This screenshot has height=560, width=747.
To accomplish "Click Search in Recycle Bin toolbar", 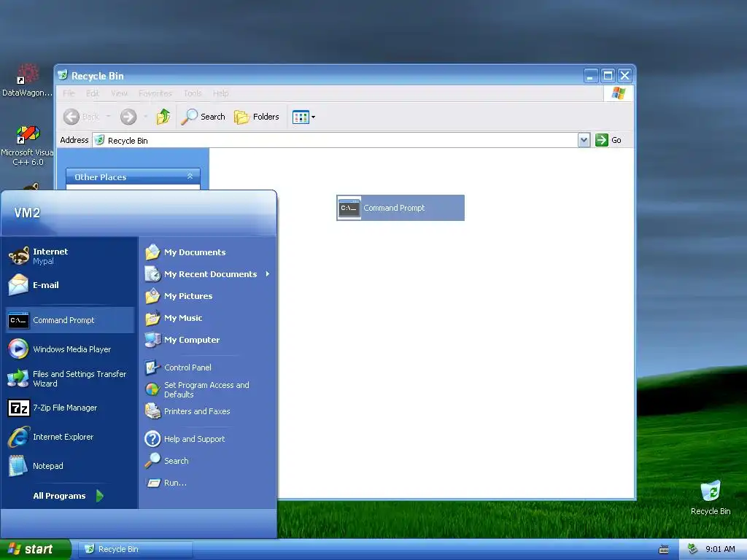I will (x=203, y=117).
